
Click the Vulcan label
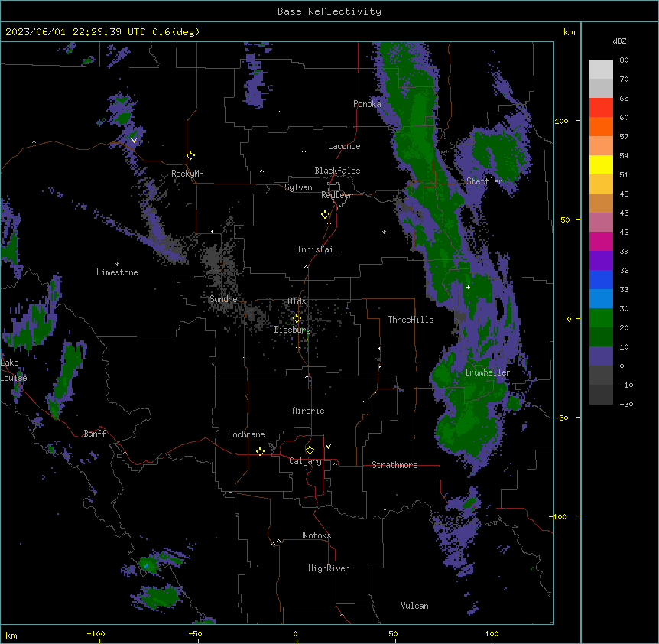click(x=414, y=606)
